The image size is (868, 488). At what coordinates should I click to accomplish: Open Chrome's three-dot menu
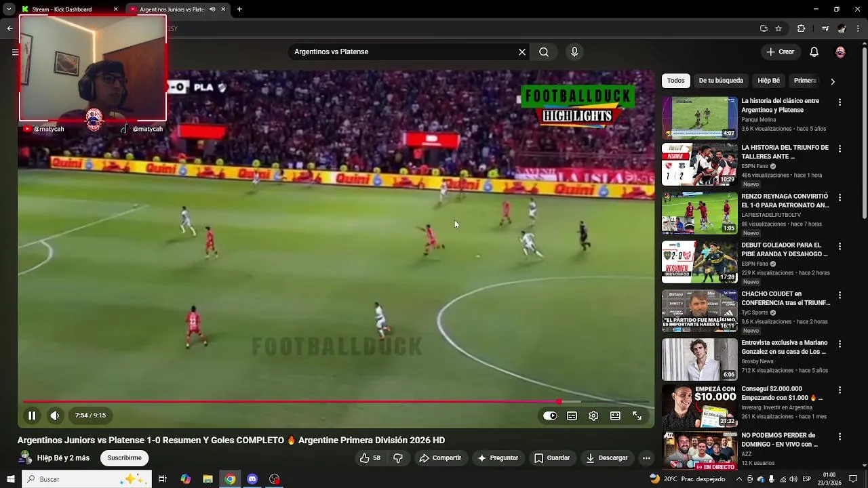pos(859,28)
